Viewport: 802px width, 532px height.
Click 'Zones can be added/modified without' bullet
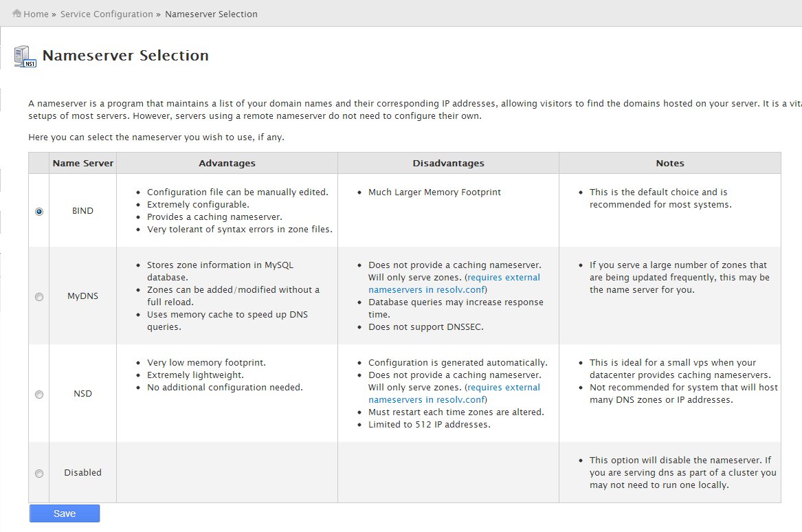coord(233,296)
